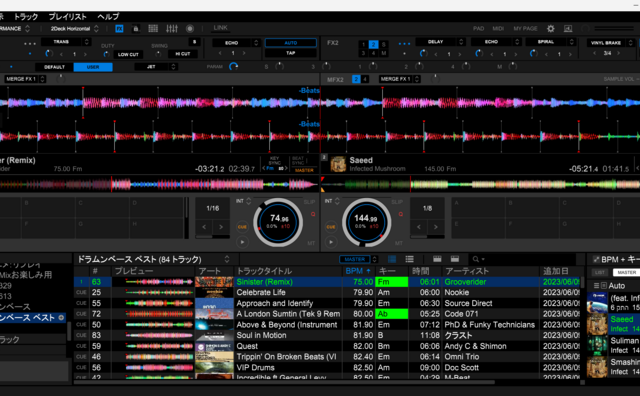Click TAP tempo button
Screen dimensions: 640x396
[291, 53]
